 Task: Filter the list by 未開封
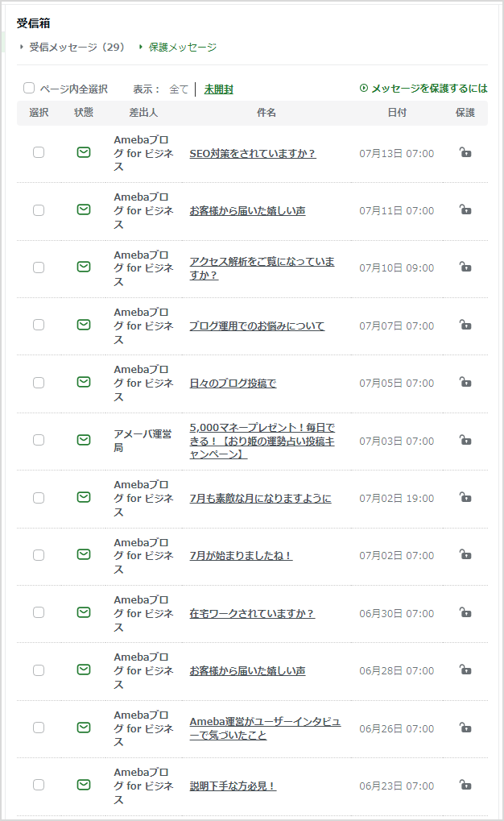tap(219, 89)
